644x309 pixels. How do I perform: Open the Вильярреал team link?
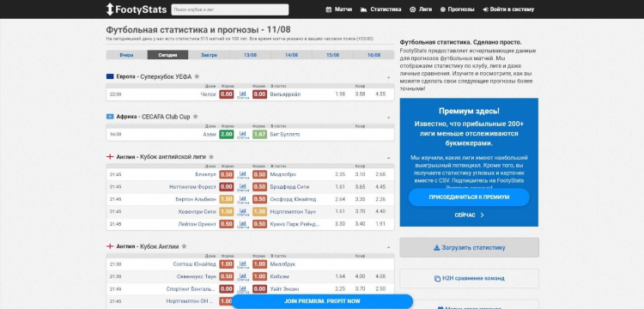[285, 94]
